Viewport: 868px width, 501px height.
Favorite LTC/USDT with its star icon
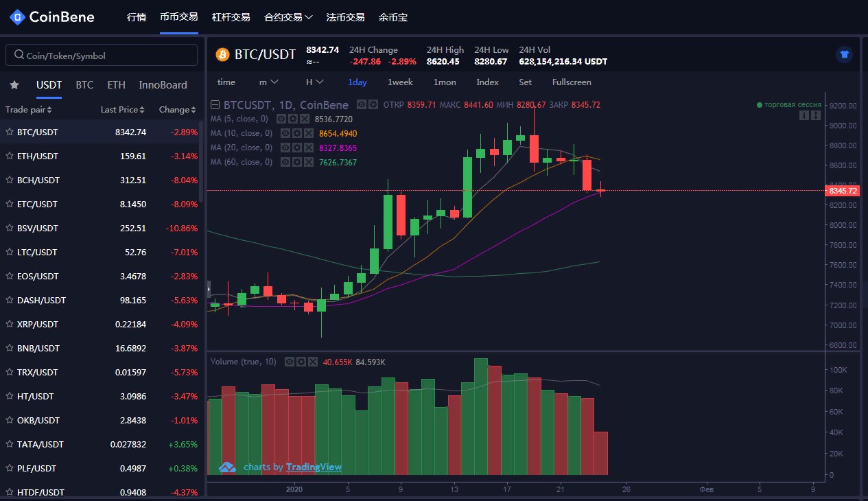coord(10,252)
